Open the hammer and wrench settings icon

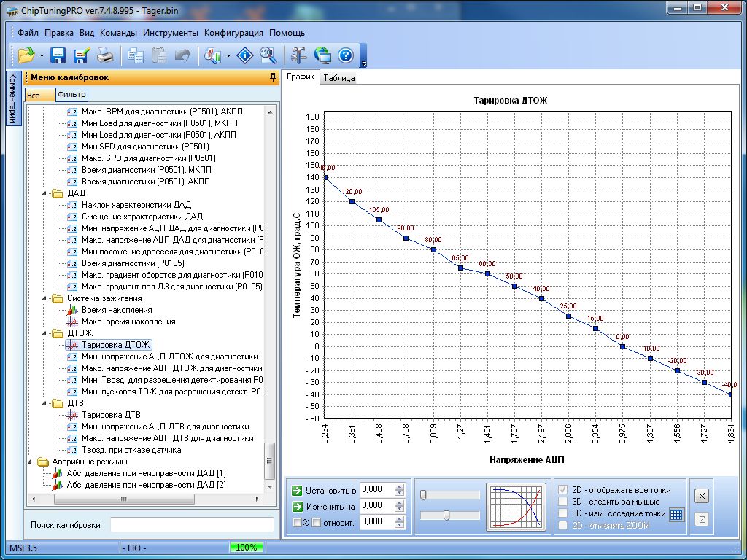click(x=298, y=55)
